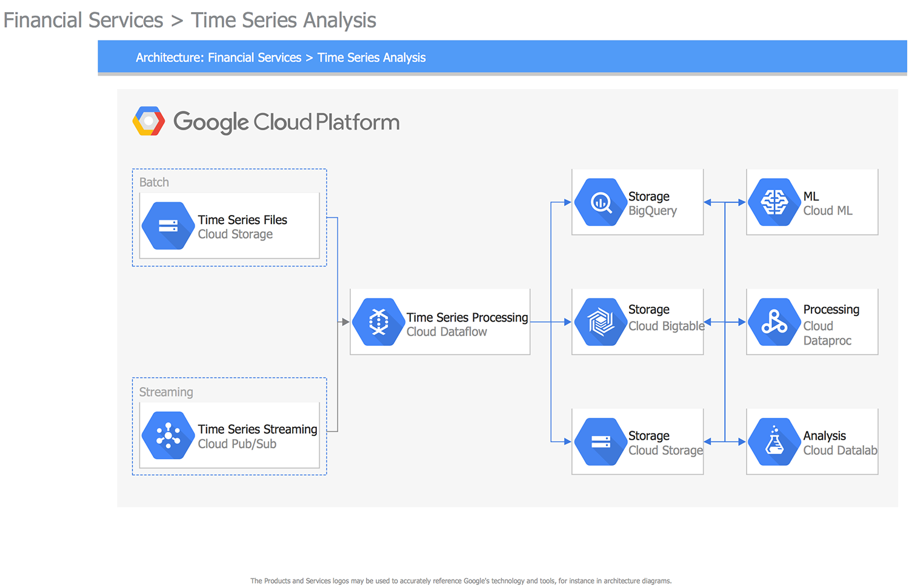
Task: Select the BigQuery hexagon icon
Action: click(x=601, y=202)
